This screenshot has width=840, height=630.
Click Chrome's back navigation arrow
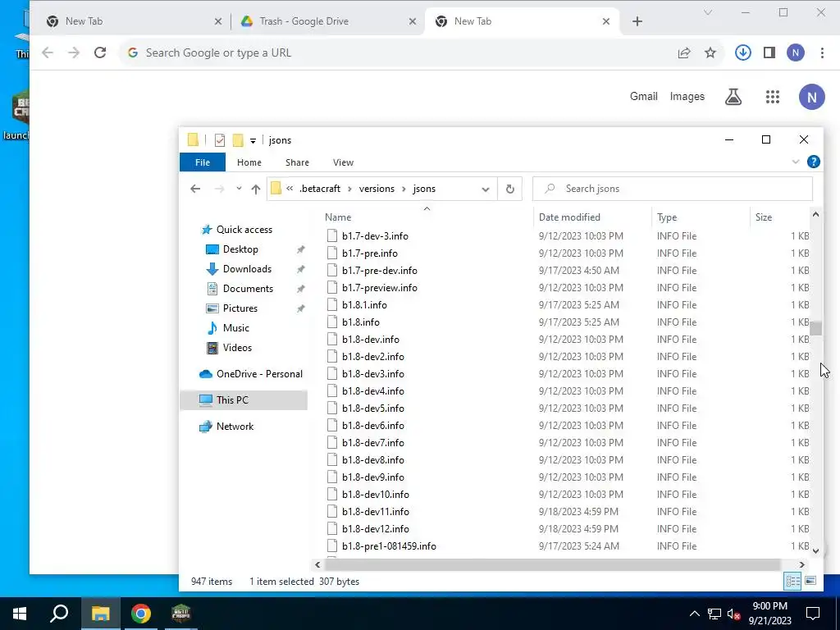48,52
